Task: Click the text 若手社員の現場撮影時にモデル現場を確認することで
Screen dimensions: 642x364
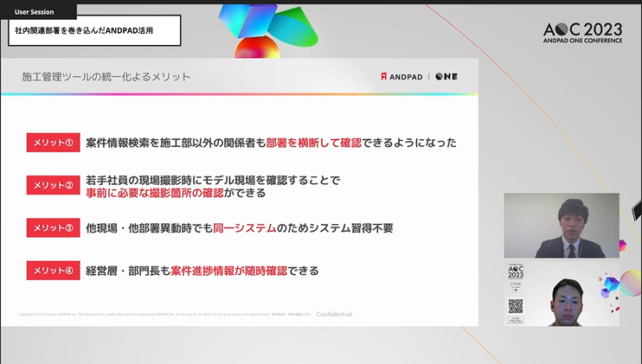Action: click(x=213, y=180)
